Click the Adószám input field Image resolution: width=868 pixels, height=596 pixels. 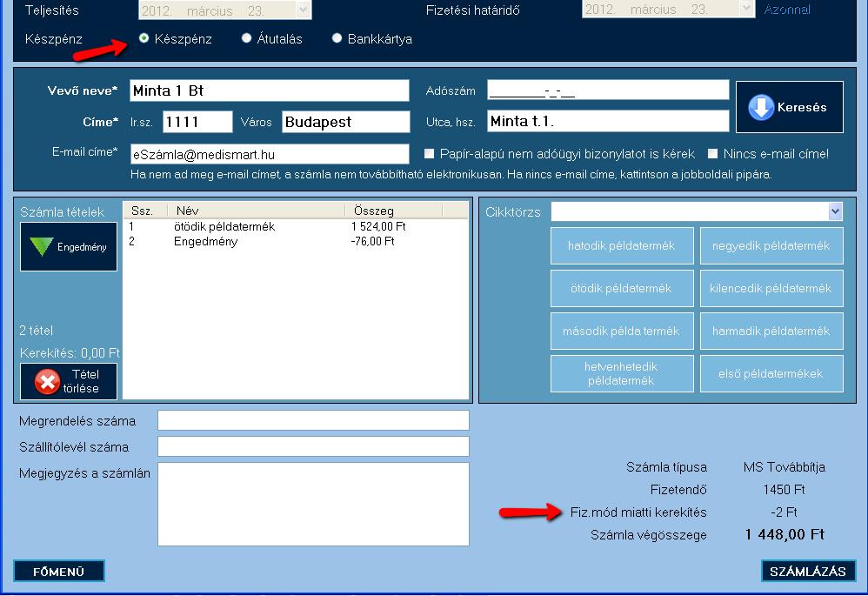(608, 90)
